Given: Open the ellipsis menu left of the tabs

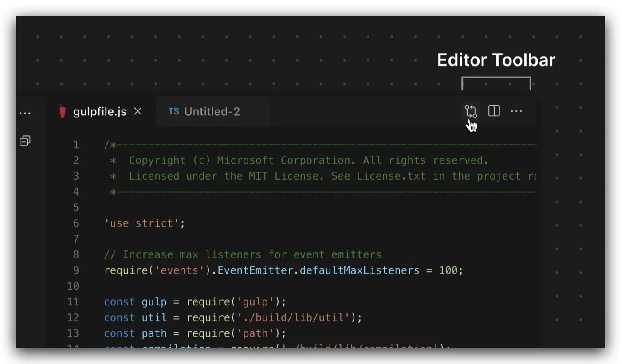Looking at the screenshot, I should pos(25,113).
